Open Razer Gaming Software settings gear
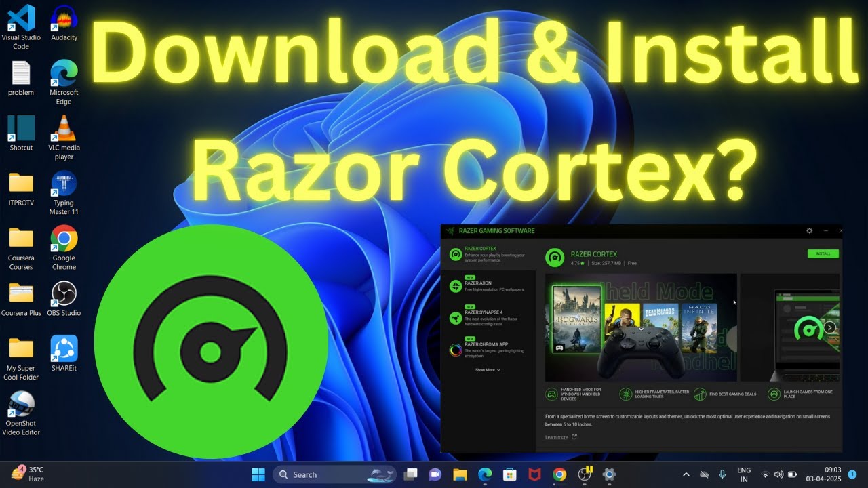 pyautogui.click(x=809, y=231)
